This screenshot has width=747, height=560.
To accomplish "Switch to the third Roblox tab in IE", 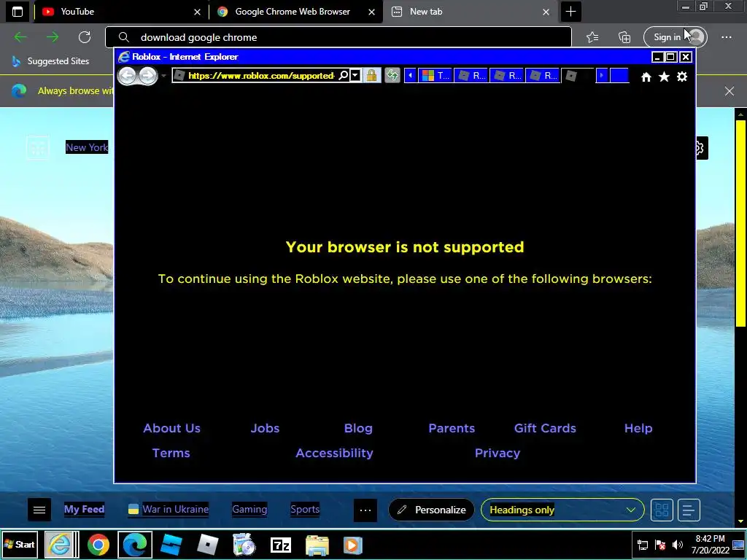I will (x=543, y=76).
